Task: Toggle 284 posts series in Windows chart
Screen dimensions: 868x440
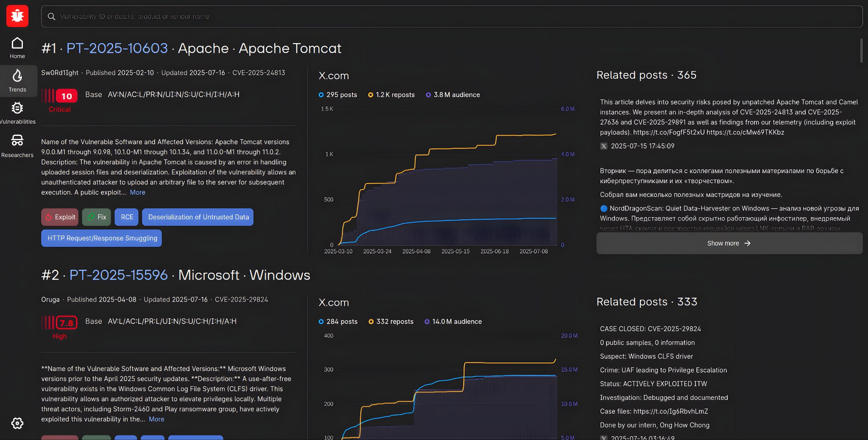Action: pyautogui.click(x=338, y=322)
